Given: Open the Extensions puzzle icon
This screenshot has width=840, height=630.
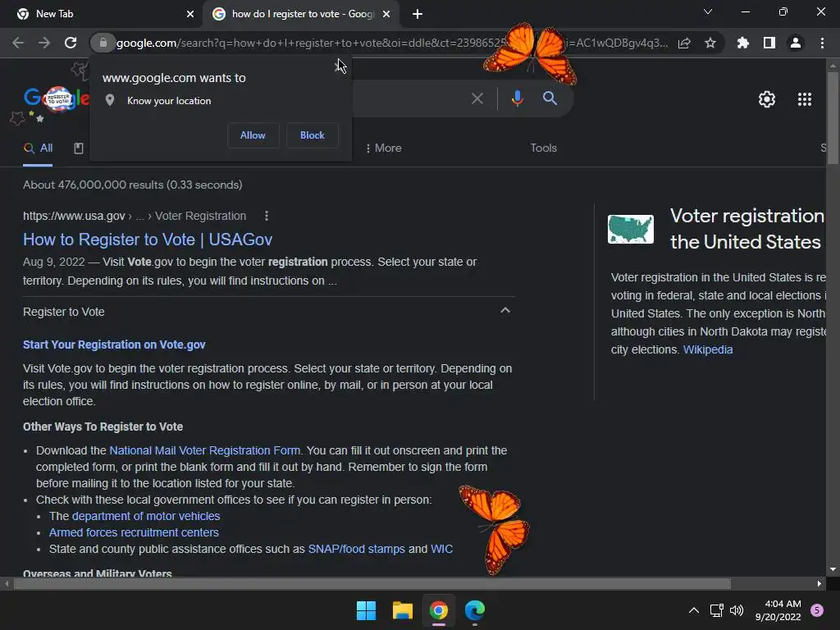Looking at the screenshot, I should 742,43.
